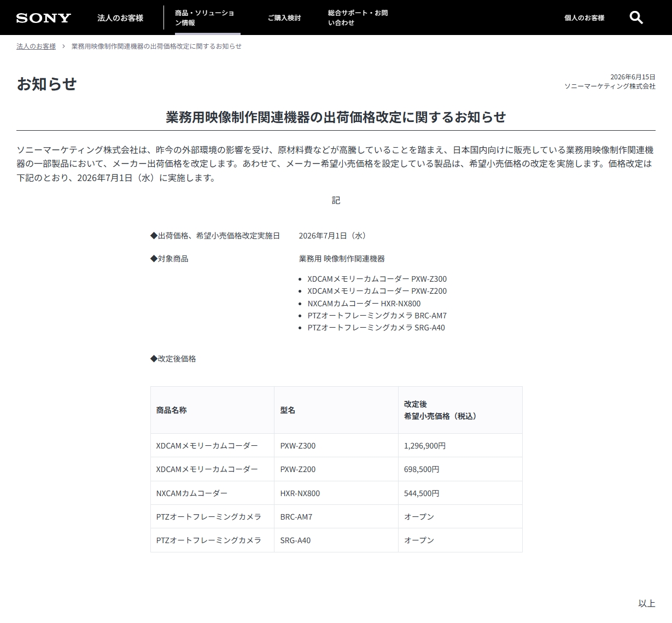The image size is (672, 623).
Task: Click the date 2026年6月15日
Action: pyautogui.click(x=633, y=77)
